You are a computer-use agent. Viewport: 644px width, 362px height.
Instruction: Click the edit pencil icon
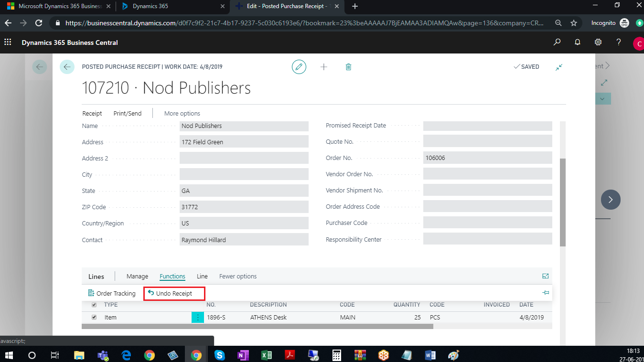pos(299,67)
